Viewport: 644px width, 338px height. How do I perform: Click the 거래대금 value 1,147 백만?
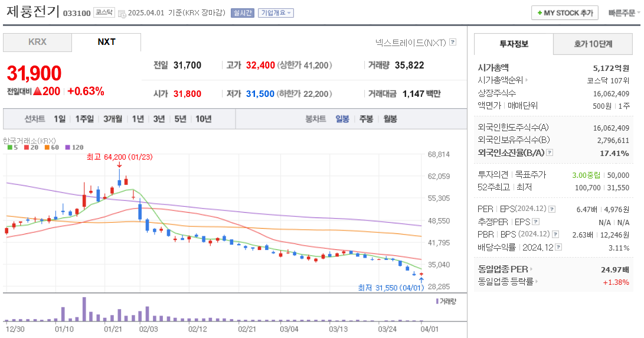pyautogui.click(x=421, y=94)
